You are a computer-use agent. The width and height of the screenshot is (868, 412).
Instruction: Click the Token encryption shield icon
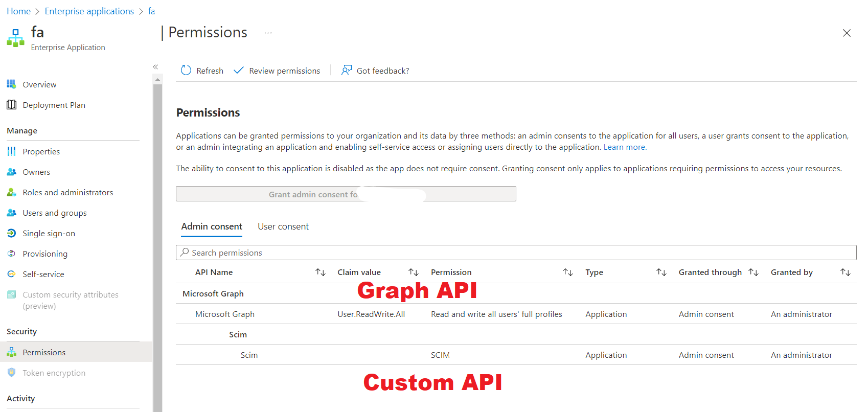(x=11, y=373)
